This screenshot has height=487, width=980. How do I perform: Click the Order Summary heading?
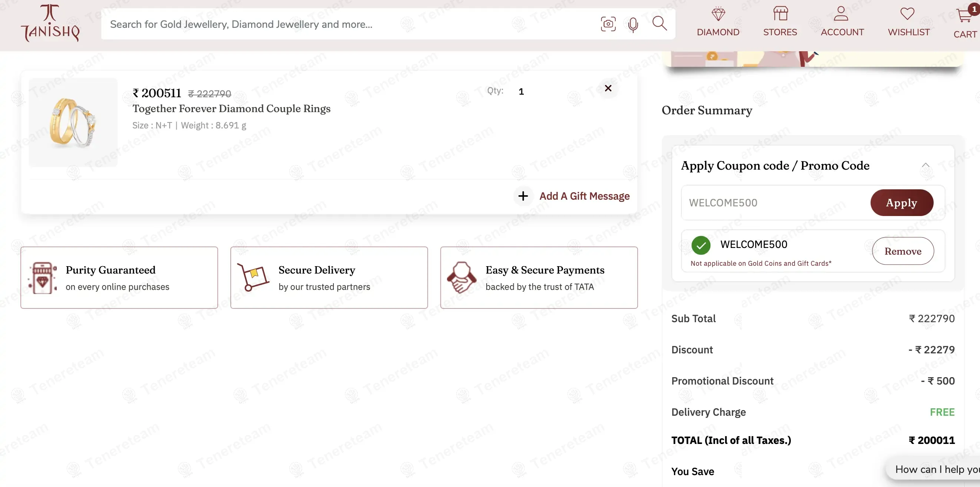click(707, 110)
